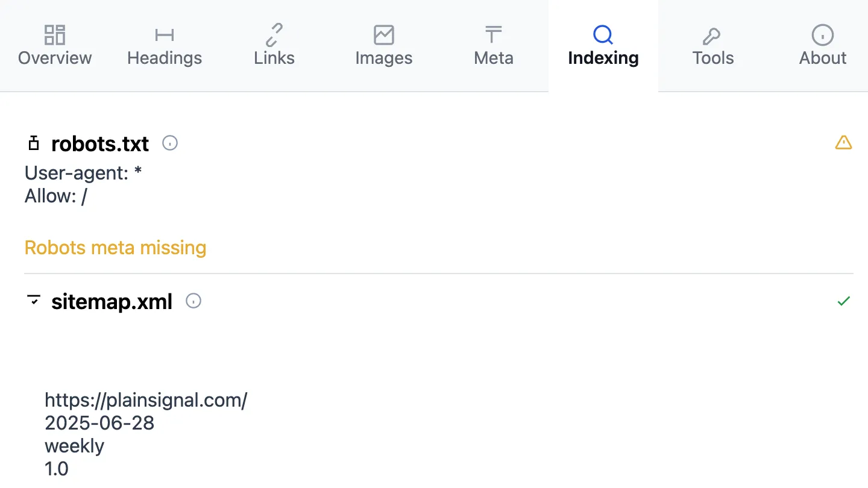Click the Images picture icon

384,35
